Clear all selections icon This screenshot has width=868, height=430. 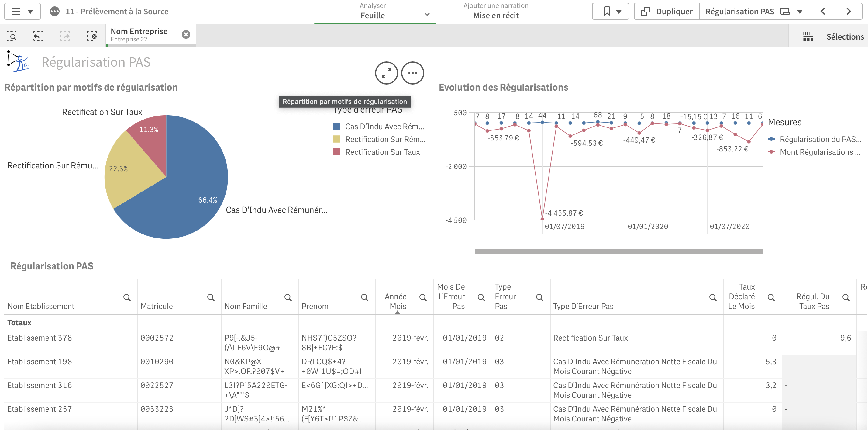(92, 36)
